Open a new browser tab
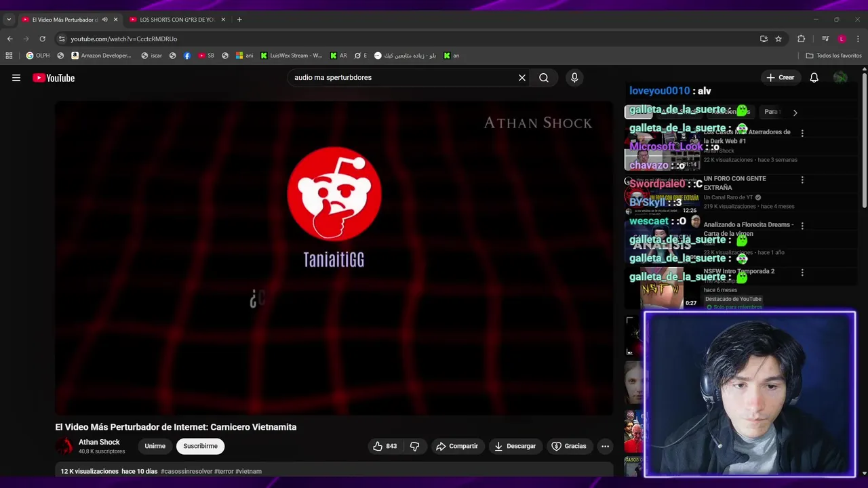 [239, 20]
